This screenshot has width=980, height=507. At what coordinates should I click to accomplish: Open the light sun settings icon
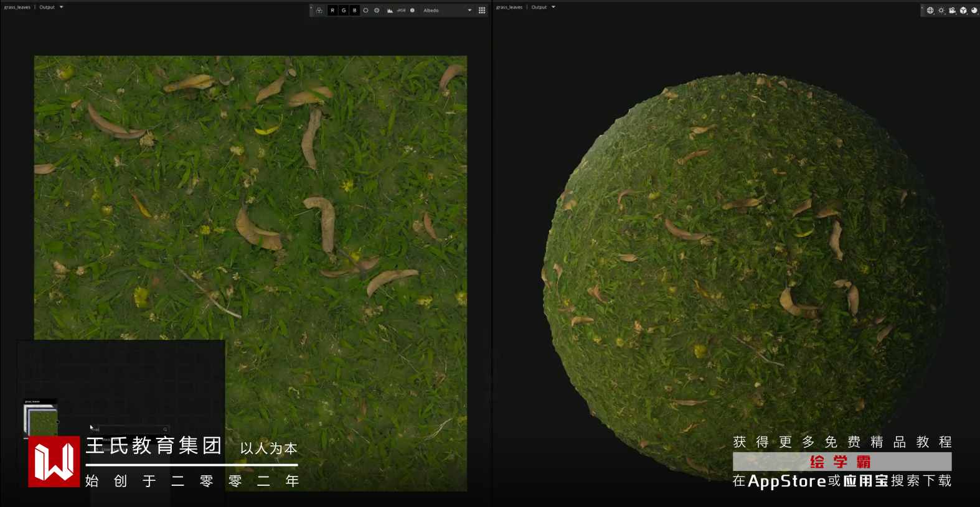[941, 11]
